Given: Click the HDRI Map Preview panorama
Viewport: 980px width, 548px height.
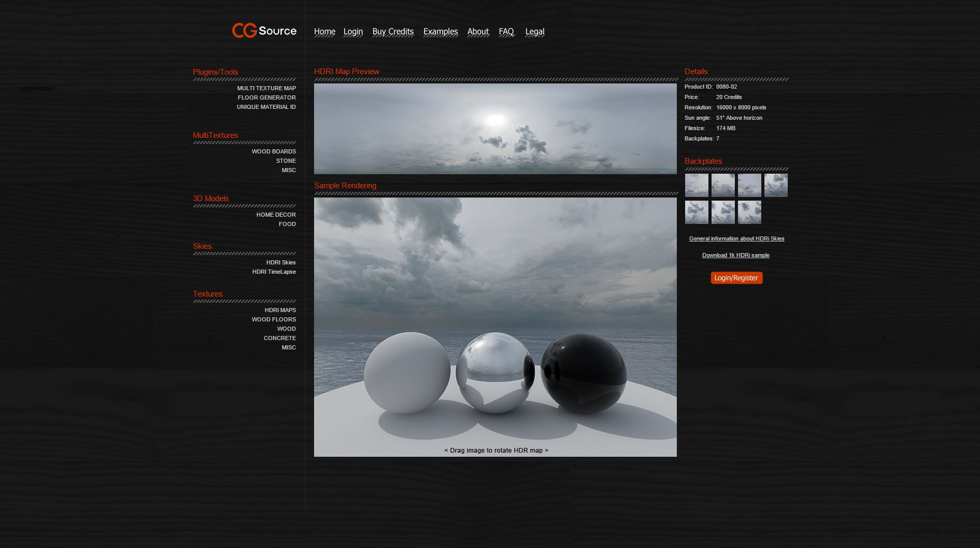Looking at the screenshot, I should 495,129.
